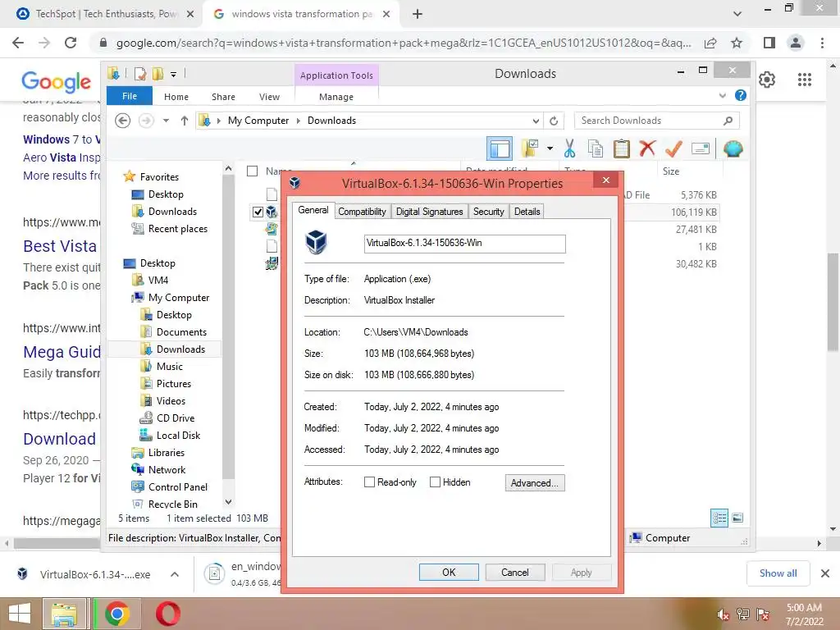Open the Digital Signatures tab
The image size is (840, 630).
429,212
